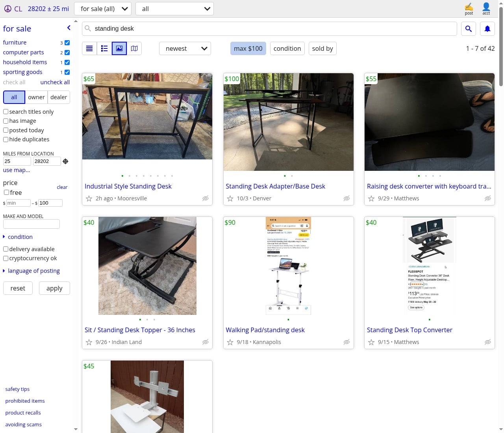The image size is (504, 433).
Task: Tick the free price checkbox
Action: point(6,192)
